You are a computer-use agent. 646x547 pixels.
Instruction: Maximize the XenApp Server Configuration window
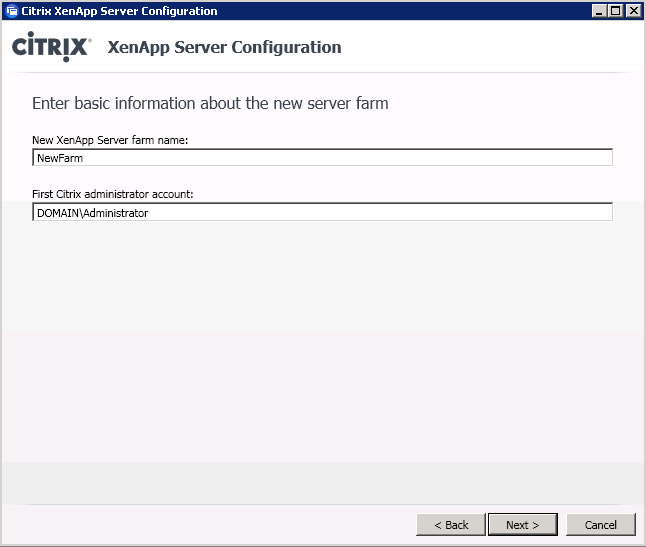(615, 11)
